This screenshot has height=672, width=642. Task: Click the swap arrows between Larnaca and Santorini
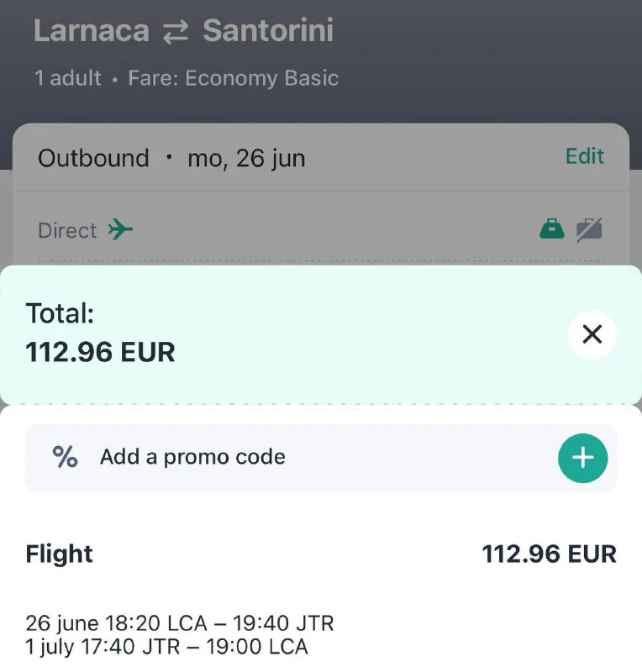[x=176, y=32]
